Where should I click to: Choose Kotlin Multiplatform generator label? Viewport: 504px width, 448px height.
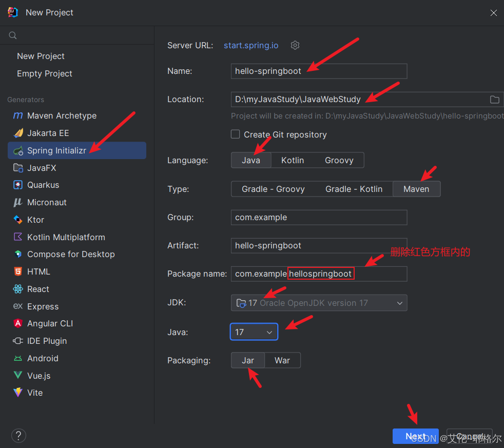(x=66, y=237)
